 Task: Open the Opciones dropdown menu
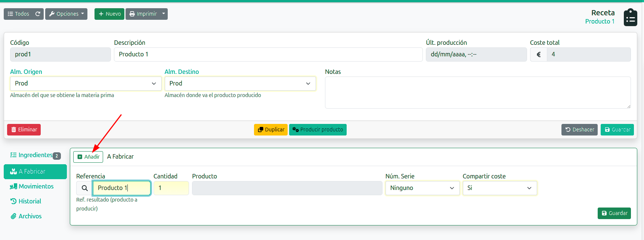point(66,14)
